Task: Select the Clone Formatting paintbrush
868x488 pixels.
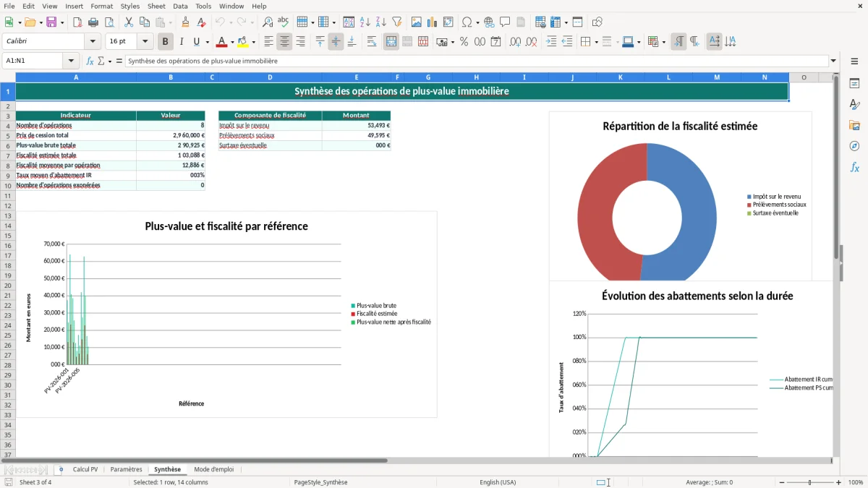Action: tap(186, 22)
